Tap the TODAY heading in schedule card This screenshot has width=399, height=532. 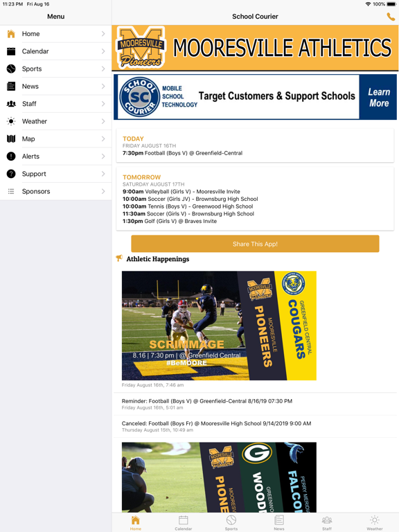133,139
